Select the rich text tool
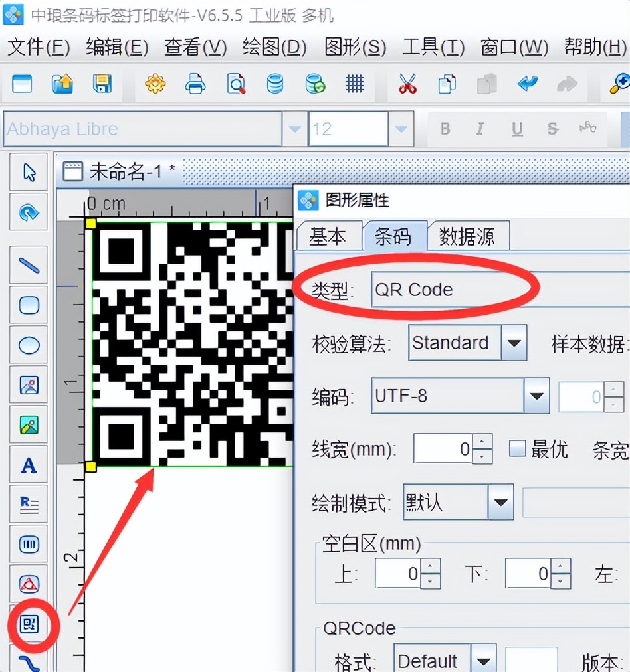Image resolution: width=630 pixels, height=672 pixels. point(29,505)
